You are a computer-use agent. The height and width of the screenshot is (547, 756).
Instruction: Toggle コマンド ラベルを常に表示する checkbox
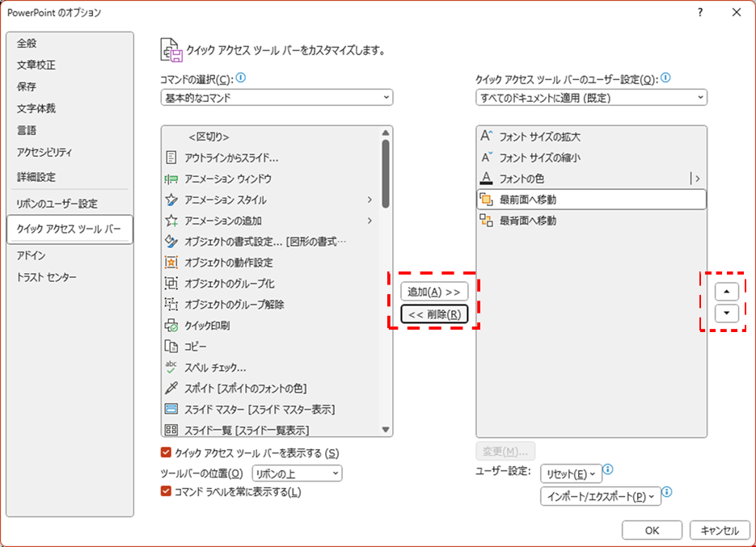pyautogui.click(x=167, y=491)
